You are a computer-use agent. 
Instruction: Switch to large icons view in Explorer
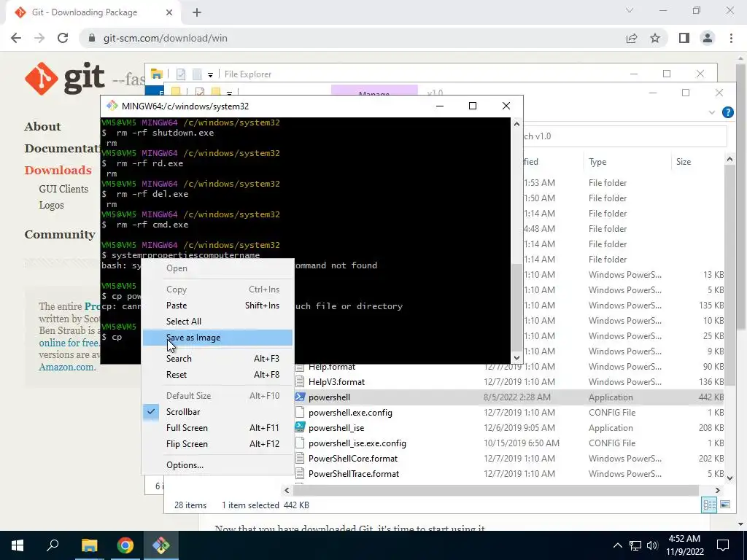click(x=725, y=505)
